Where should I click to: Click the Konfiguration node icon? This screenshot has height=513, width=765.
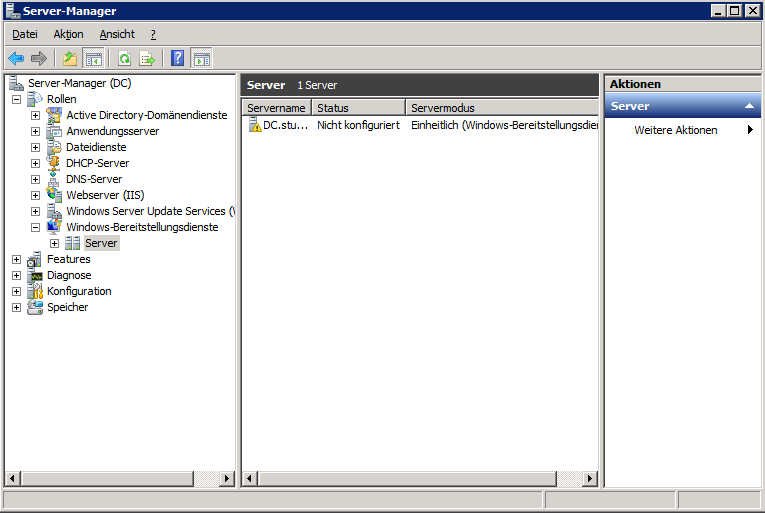35,291
